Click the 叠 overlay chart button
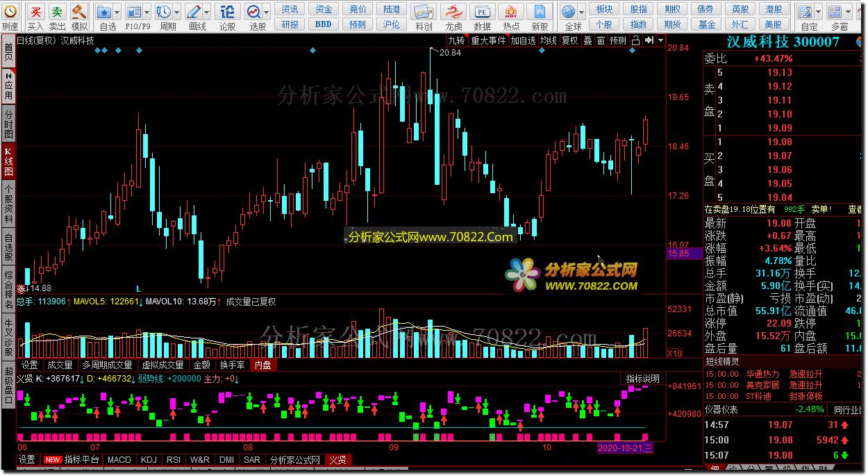 [587, 40]
